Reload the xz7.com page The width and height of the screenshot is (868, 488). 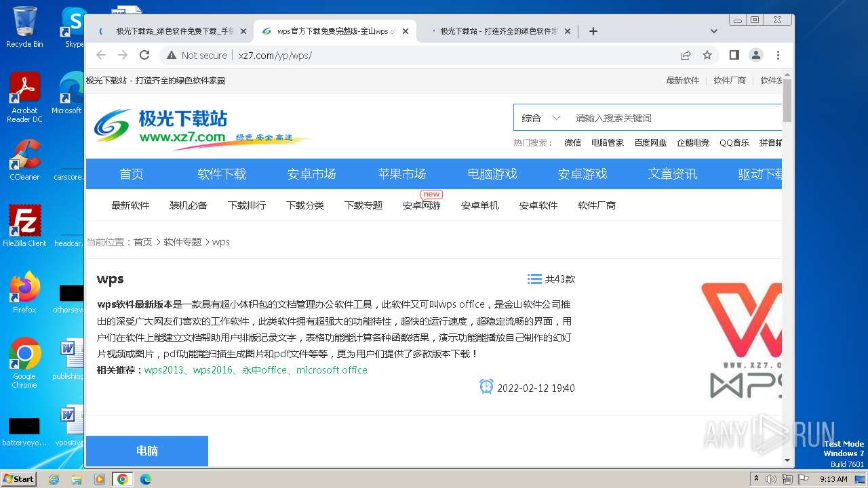[x=144, y=55]
